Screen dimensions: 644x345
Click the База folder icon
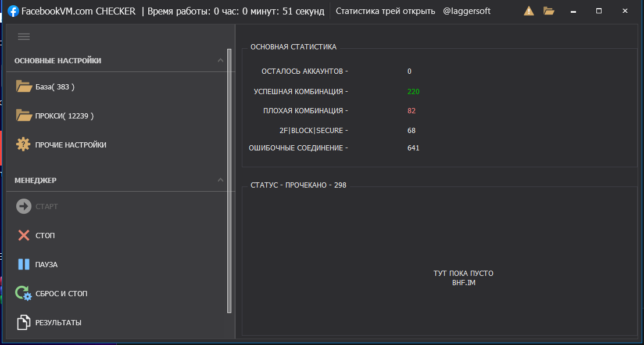pyautogui.click(x=24, y=87)
